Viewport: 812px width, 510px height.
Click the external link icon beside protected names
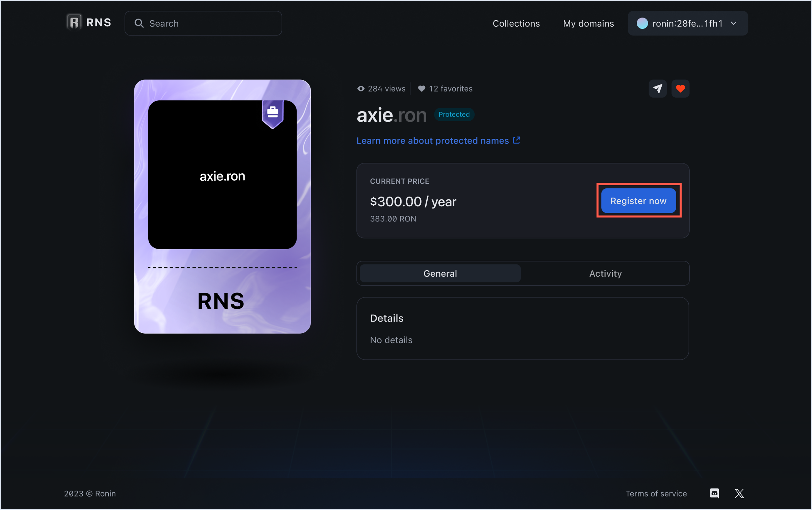516,140
